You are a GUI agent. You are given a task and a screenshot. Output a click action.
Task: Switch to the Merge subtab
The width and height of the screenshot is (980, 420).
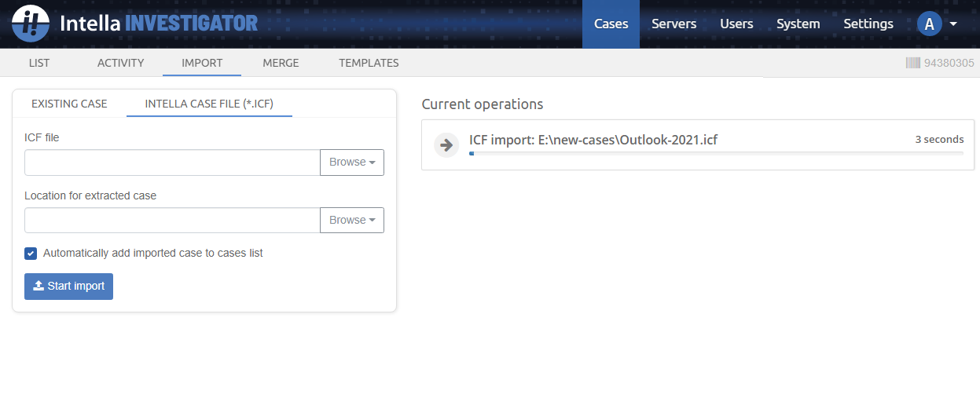281,63
